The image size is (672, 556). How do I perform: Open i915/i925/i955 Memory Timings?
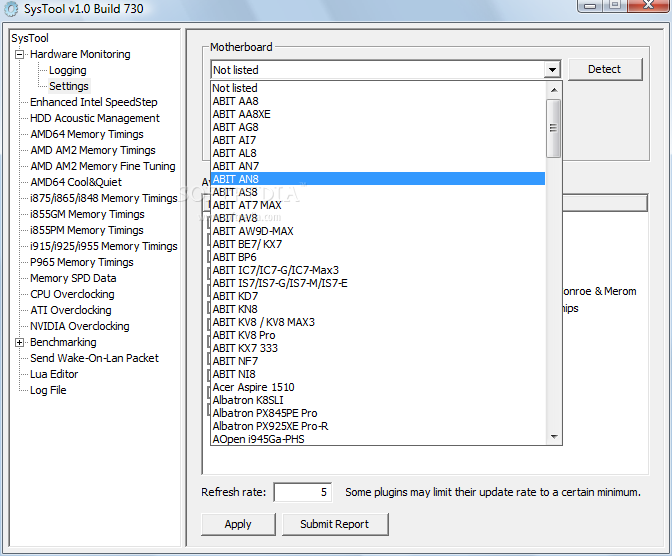[x=104, y=246]
